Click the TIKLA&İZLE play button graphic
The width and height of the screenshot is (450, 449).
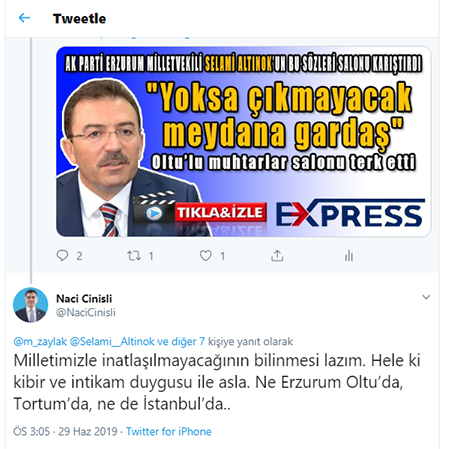click(200, 211)
